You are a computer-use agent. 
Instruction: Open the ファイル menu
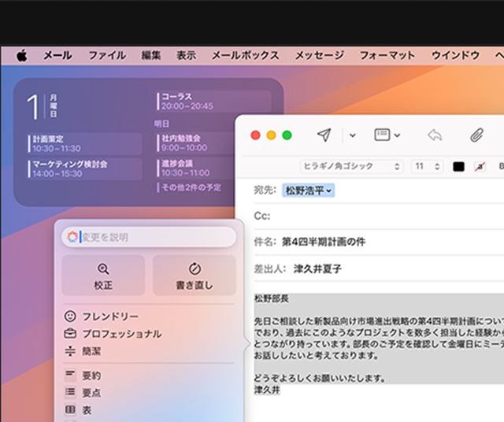(106, 55)
